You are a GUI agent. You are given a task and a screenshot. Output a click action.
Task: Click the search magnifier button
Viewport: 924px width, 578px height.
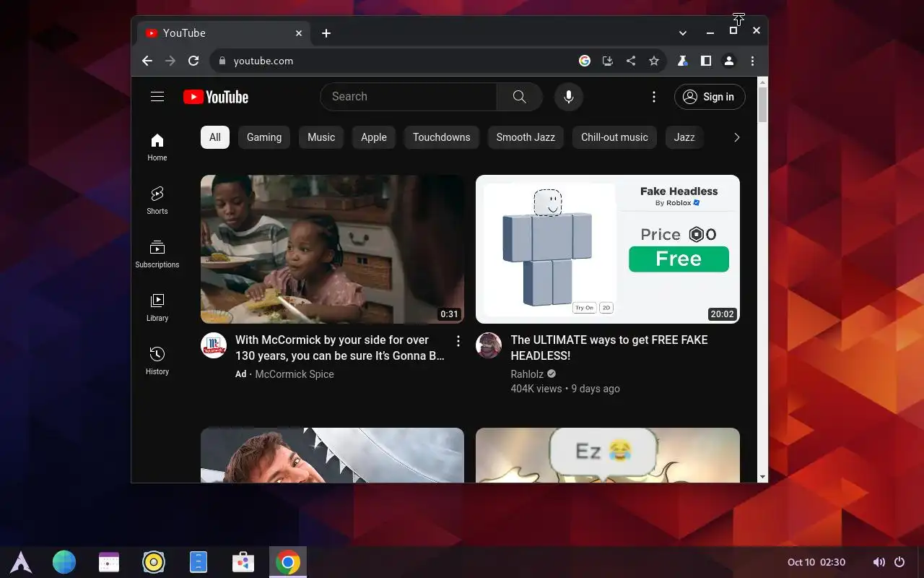pos(520,97)
